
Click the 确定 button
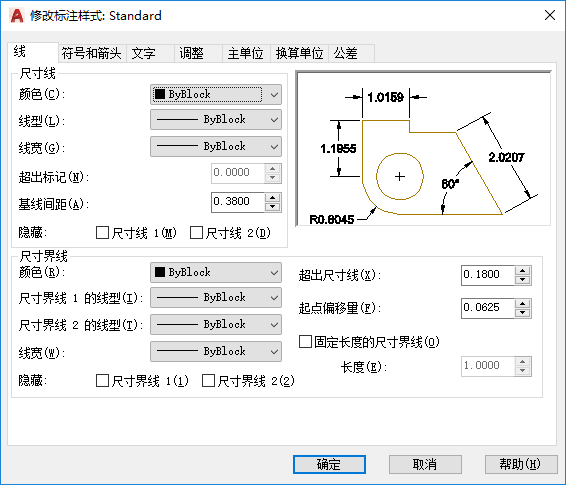click(329, 464)
